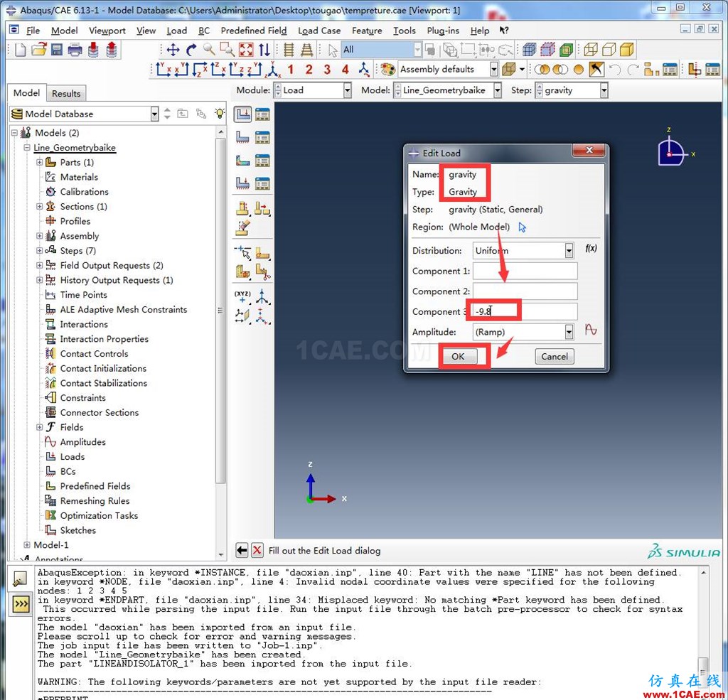Open the Step dropdown showing gravity
Viewport: 728px width, 700px height.
click(x=604, y=90)
